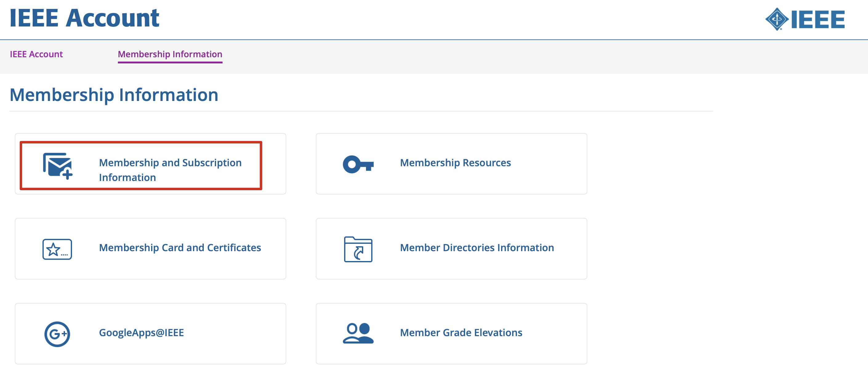Open the GoogleApps@IEEE link
The image size is (868, 378).
pos(142,332)
